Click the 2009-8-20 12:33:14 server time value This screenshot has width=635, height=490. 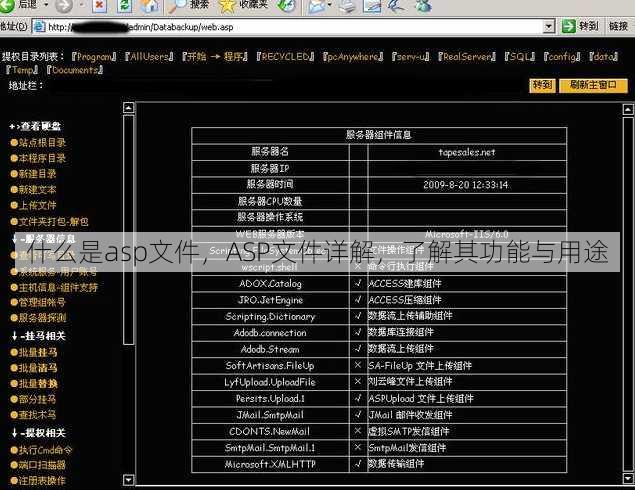(467, 185)
